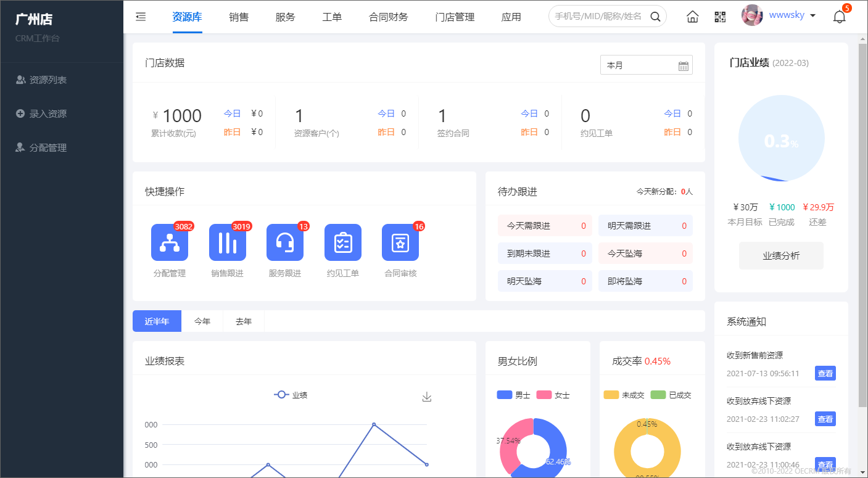Screen dimensions: 868x478
Task: Open the 合同审核 quick action icon
Action: tap(400, 242)
